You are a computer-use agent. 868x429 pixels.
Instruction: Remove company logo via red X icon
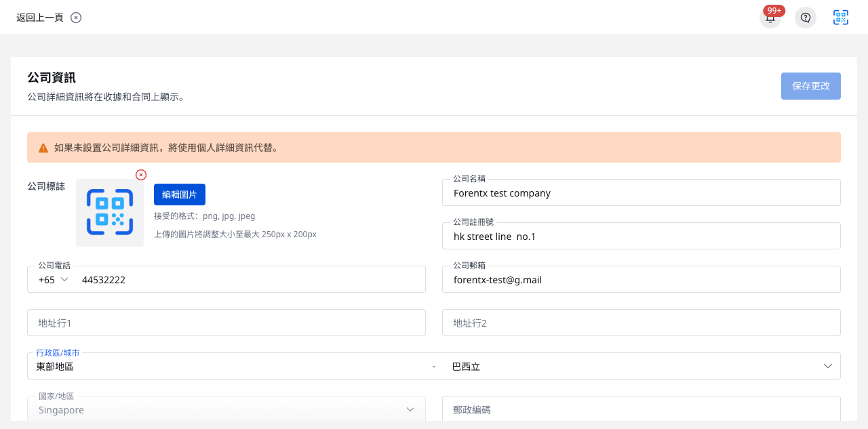click(141, 175)
